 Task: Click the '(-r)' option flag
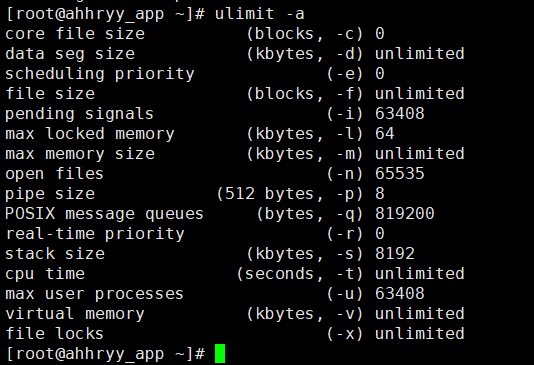point(345,234)
